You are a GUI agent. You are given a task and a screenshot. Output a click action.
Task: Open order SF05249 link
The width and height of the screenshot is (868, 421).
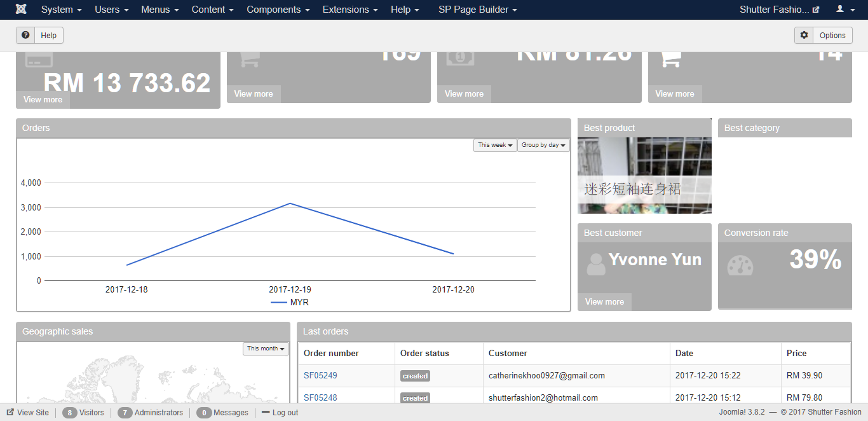(x=320, y=375)
